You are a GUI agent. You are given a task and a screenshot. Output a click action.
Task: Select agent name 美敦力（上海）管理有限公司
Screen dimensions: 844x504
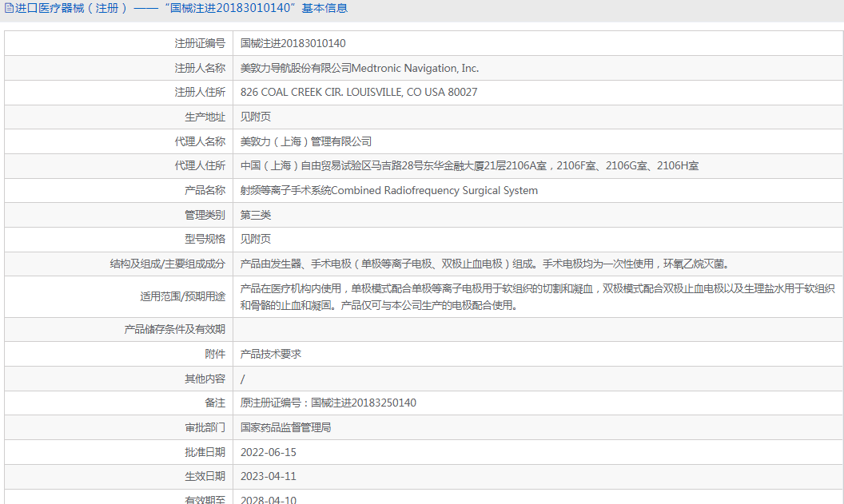click(306, 141)
